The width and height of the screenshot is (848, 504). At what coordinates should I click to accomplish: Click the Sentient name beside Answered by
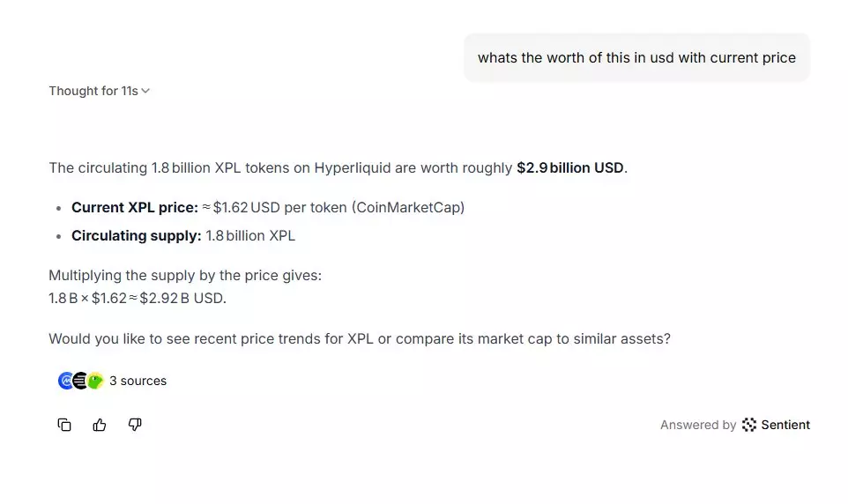point(785,425)
